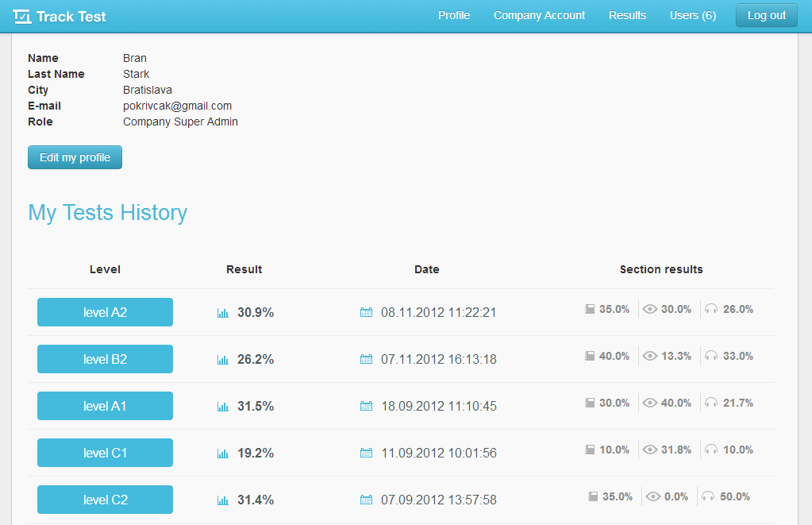Open the level A2 test details
812x525 pixels.
pos(104,312)
